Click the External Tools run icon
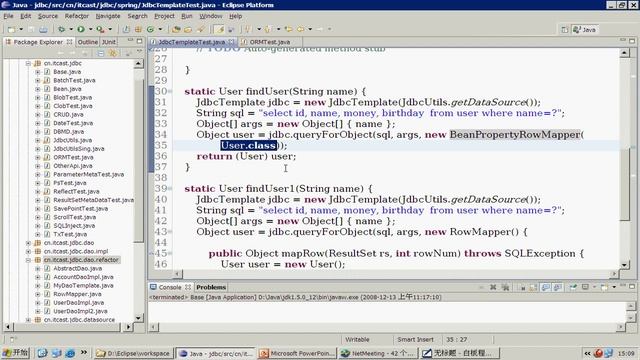This screenshot has width=640, height=360. 100,29
